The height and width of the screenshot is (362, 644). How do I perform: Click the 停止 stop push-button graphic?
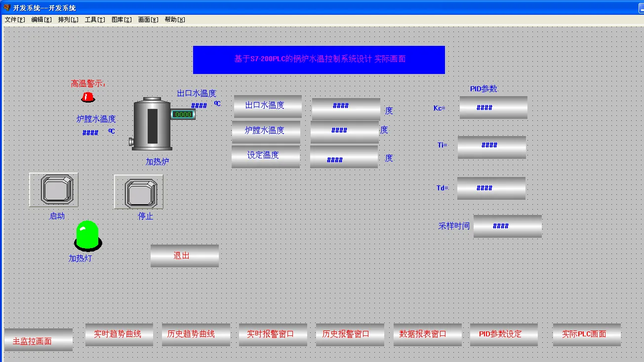point(139,192)
